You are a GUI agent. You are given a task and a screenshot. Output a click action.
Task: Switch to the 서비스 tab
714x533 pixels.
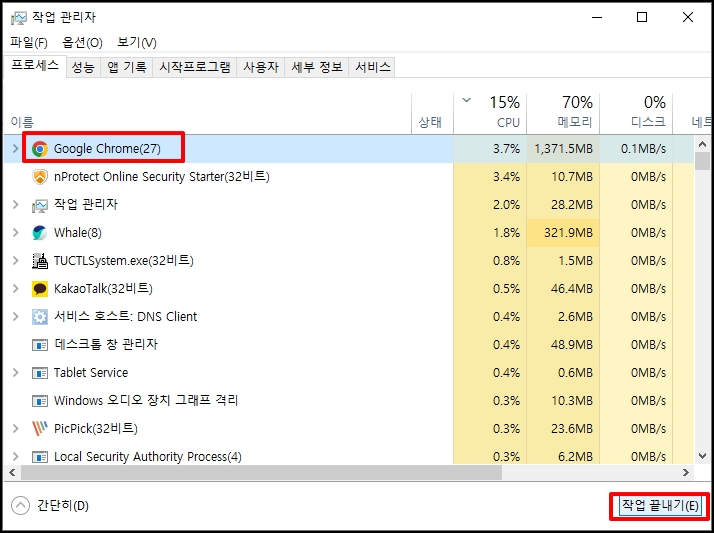coord(372,67)
